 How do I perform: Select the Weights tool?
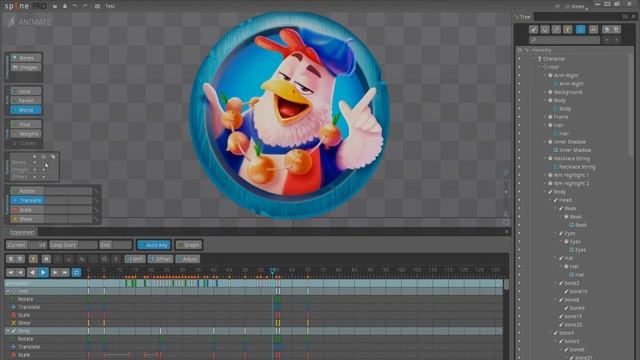point(26,134)
